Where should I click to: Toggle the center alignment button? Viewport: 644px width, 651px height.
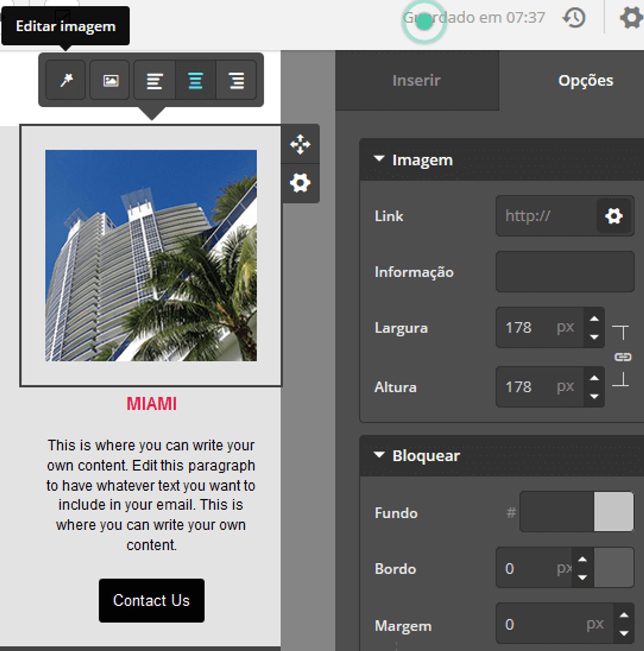[x=196, y=80]
